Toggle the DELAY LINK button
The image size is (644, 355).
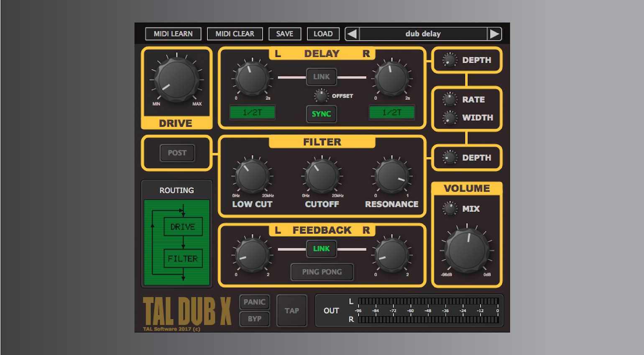pos(322,77)
